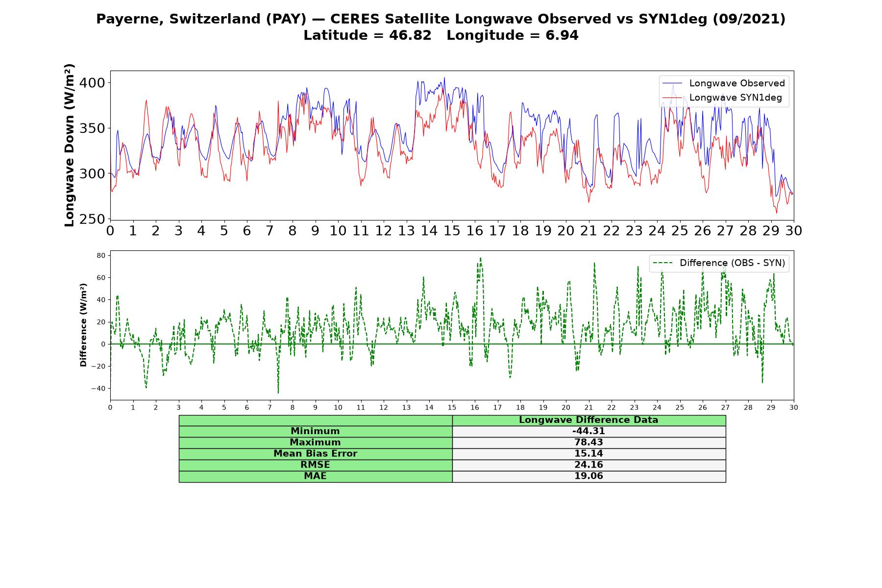Click the Difference (OBS - SYN) legend label

732,263
